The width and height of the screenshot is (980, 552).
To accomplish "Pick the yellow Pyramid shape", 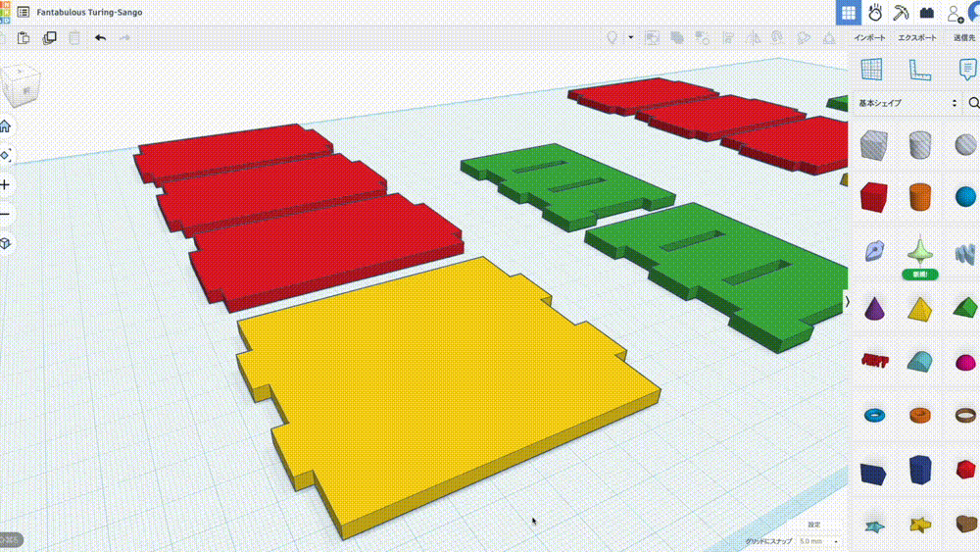I will (918, 309).
